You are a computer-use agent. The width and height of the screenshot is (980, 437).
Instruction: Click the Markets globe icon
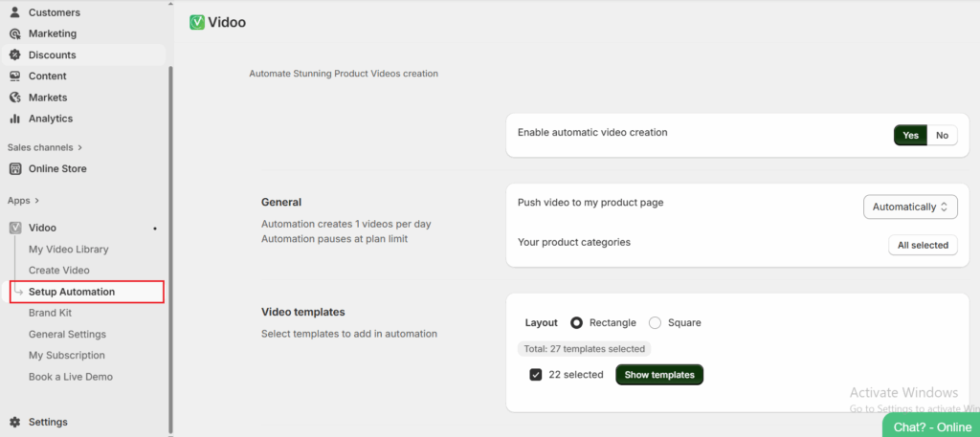pyautogui.click(x=15, y=98)
